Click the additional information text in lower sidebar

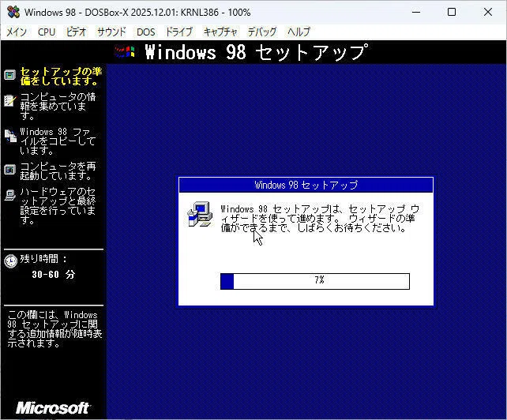(54, 329)
